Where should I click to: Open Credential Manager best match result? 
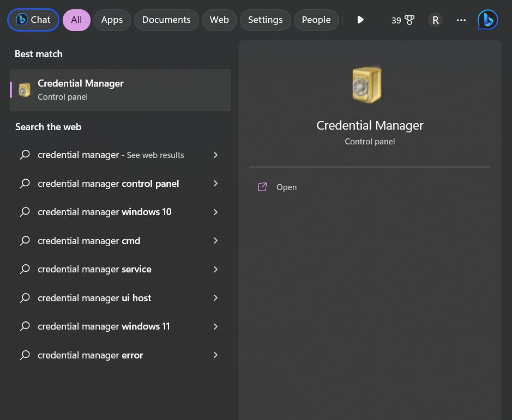(120, 90)
